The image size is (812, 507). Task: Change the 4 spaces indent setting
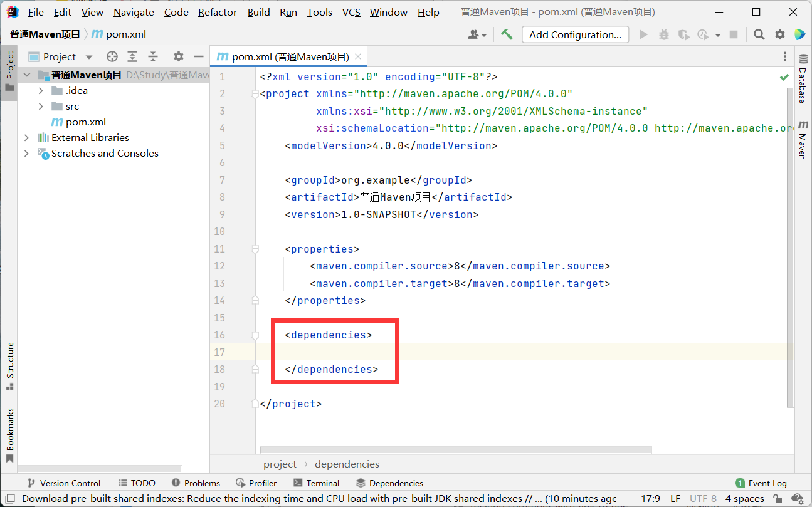745,499
